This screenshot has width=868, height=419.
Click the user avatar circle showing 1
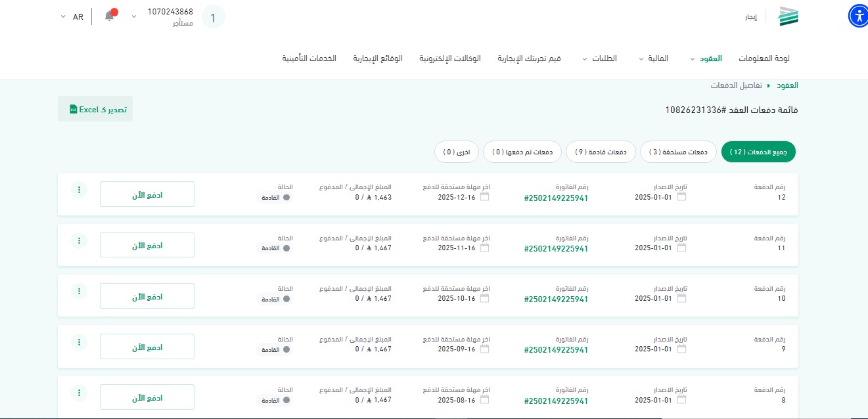(x=213, y=18)
